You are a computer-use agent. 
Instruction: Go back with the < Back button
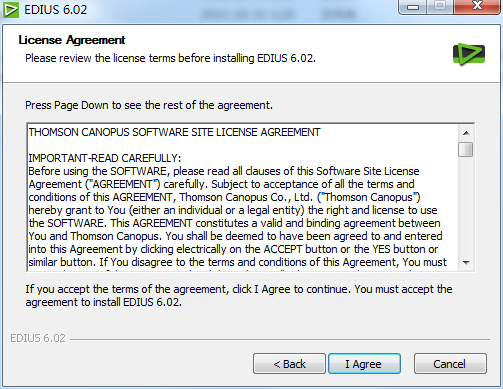[x=289, y=364]
